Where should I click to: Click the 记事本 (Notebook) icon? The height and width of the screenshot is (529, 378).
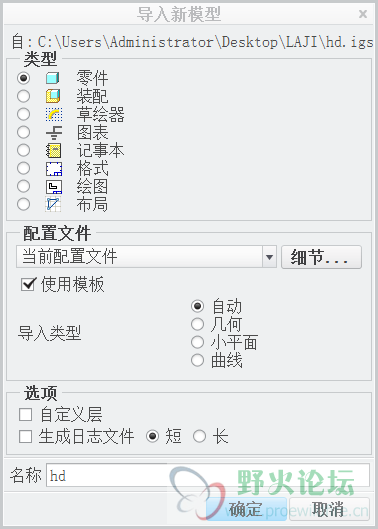click(53, 150)
